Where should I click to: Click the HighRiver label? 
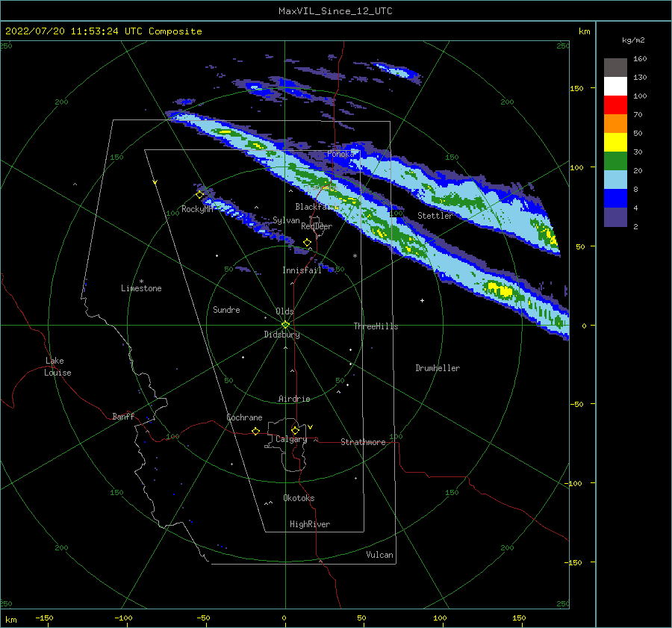(310, 524)
